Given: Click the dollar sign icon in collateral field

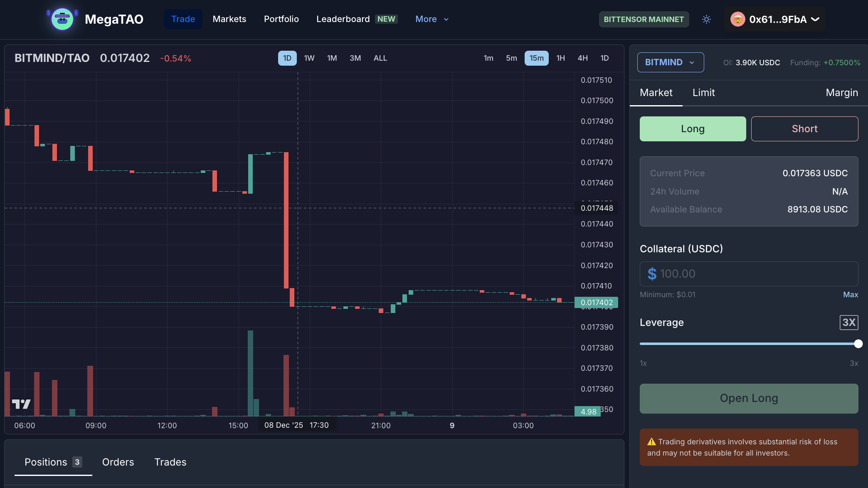Looking at the screenshot, I should pyautogui.click(x=652, y=274).
